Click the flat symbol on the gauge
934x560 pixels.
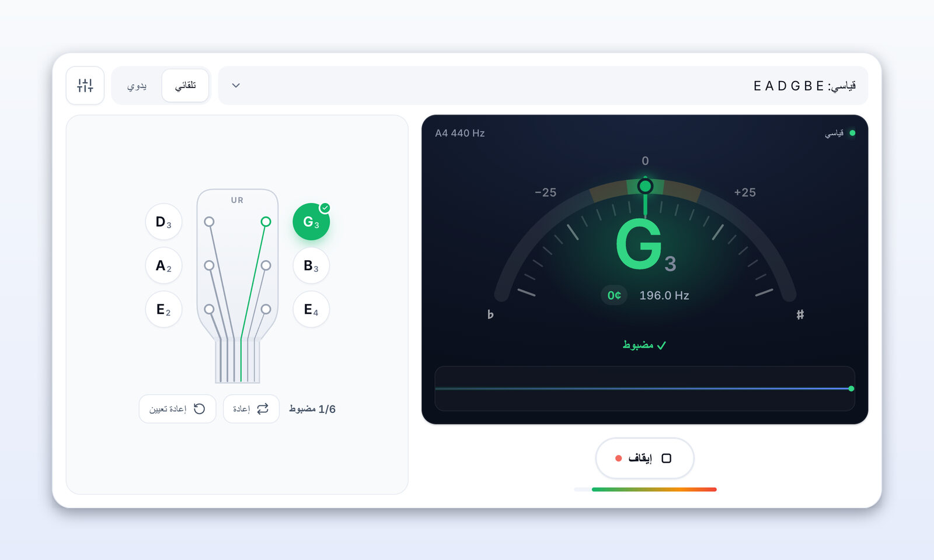490,314
